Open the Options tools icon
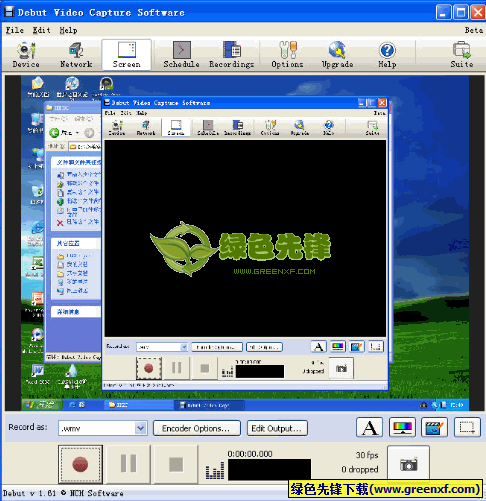The image size is (486, 501). pyautogui.click(x=287, y=55)
